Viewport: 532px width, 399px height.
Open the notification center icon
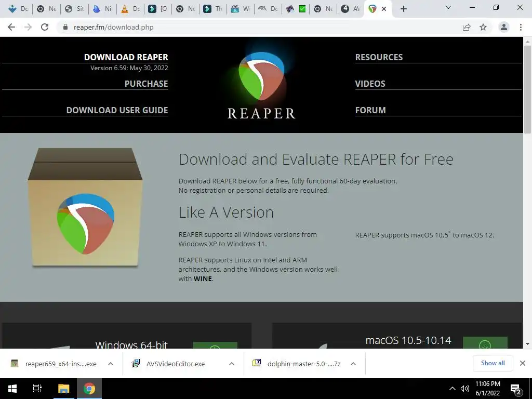click(x=516, y=389)
